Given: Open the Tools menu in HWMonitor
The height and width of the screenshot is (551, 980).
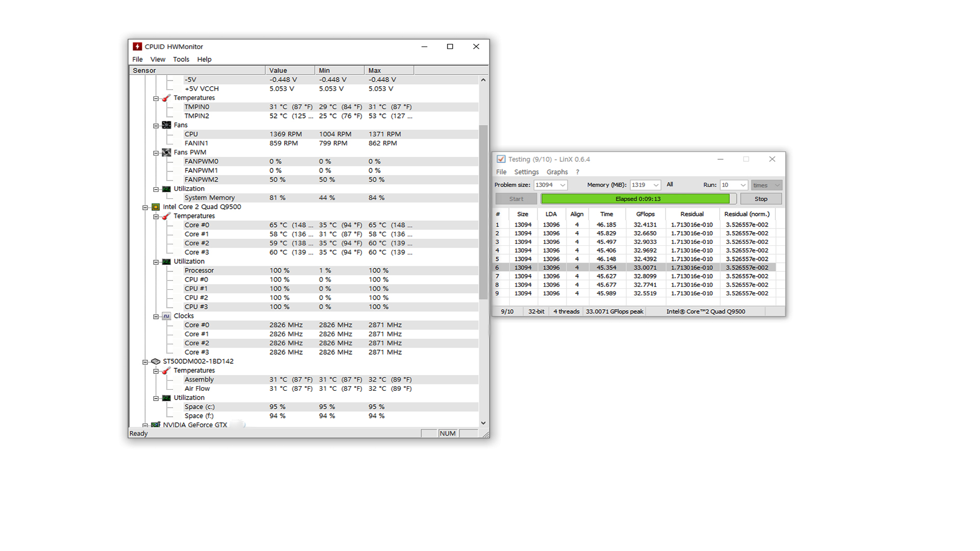Looking at the screenshot, I should [x=181, y=59].
